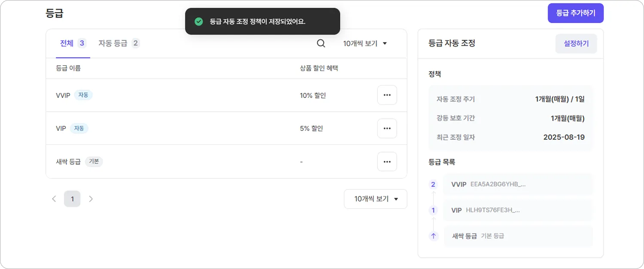Viewport: 644px width, 269px height.
Task: Click the number 2 badge beside VVIP
Action: [433, 184]
